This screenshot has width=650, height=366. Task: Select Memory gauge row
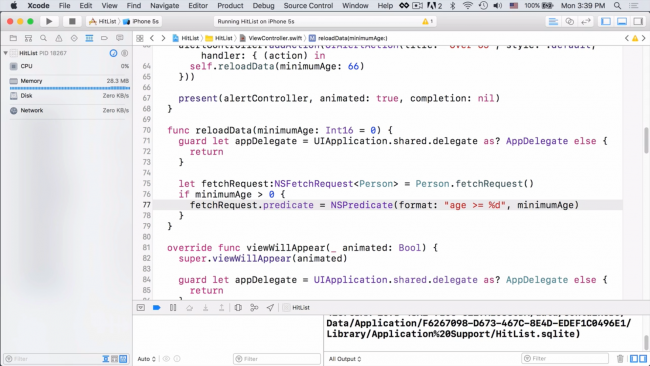[69, 81]
